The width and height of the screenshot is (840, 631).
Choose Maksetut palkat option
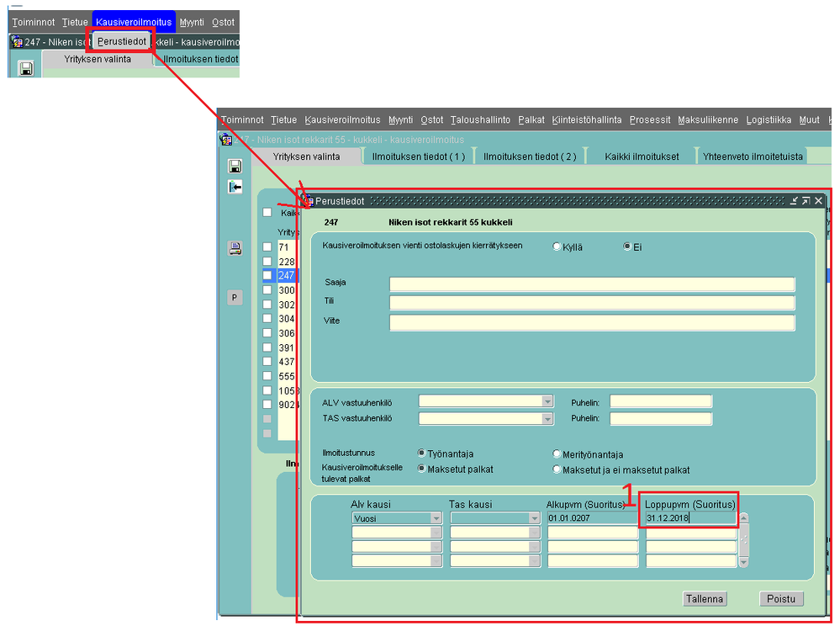pos(421,469)
